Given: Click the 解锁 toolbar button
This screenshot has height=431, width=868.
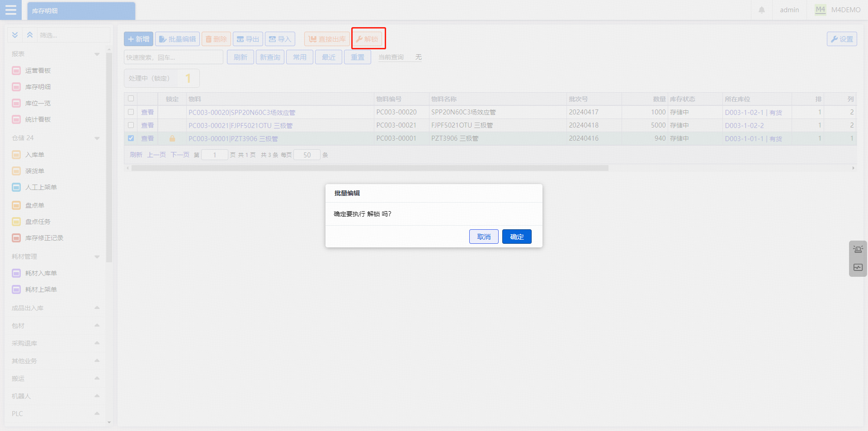Looking at the screenshot, I should click(x=368, y=39).
